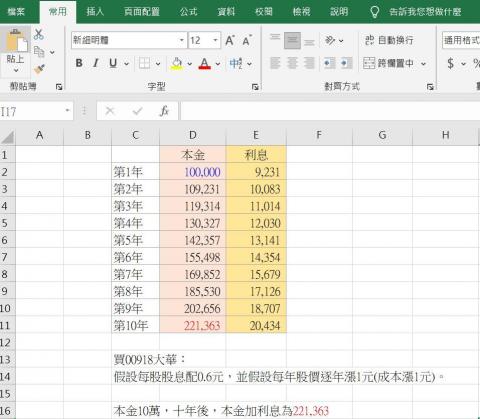Open the font size dropdown
This screenshot has width=480, height=419.
215,40
